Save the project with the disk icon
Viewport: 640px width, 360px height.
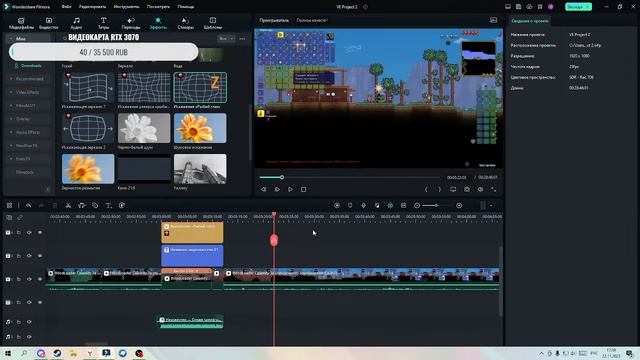pyautogui.click(x=518, y=7)
